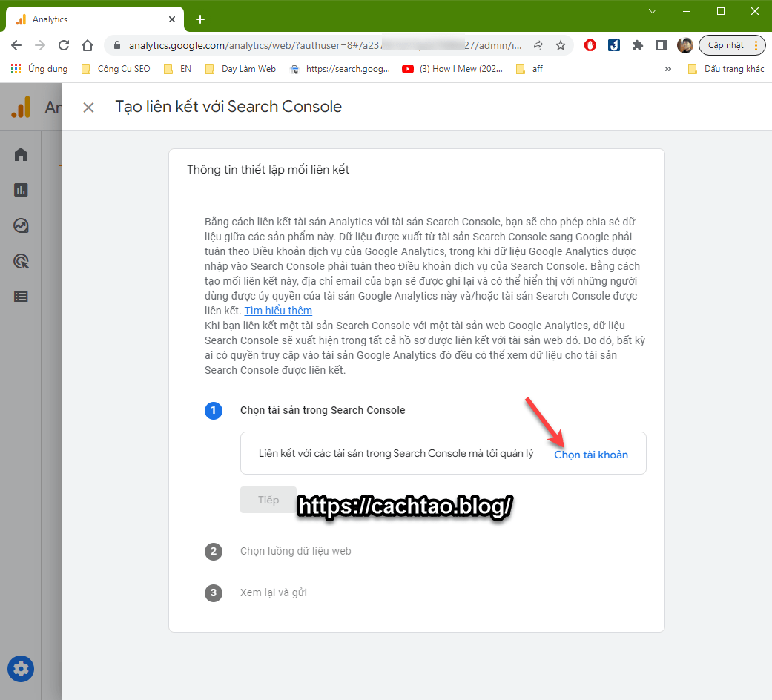The height and width of the screenshot is (700, 772).
Task: Open the Extensions puzzle icon
Action: [638, 45]
